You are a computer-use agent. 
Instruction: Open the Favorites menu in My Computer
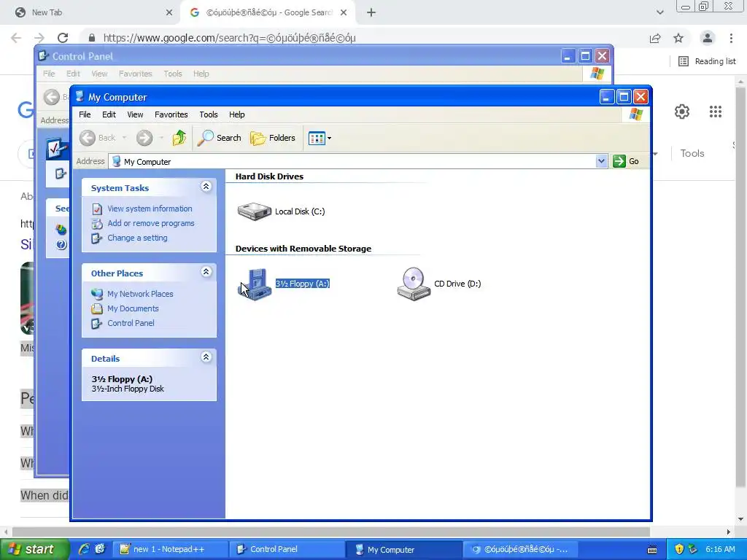pyautogui.click(x=171, y=114)
